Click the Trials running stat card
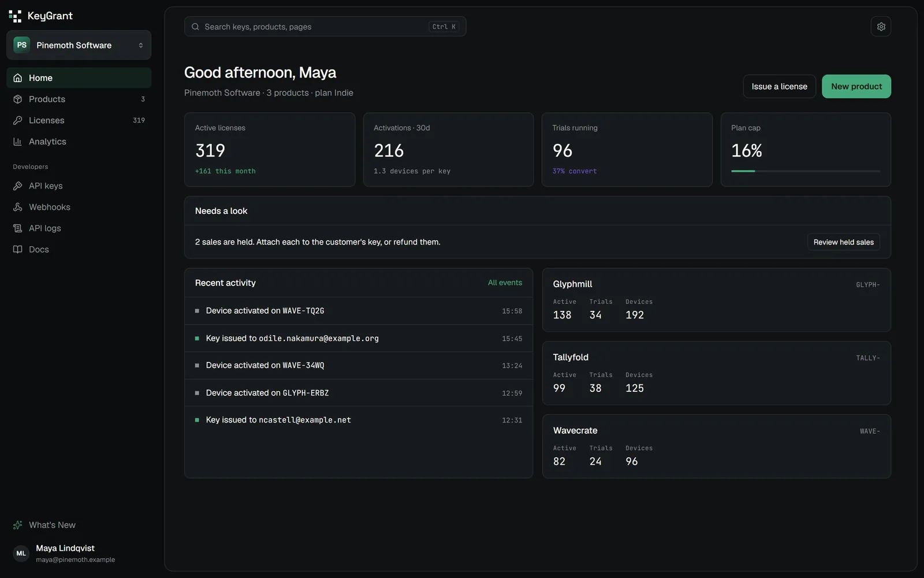Screen dimensions: 924x578 [x=627, y=150]
